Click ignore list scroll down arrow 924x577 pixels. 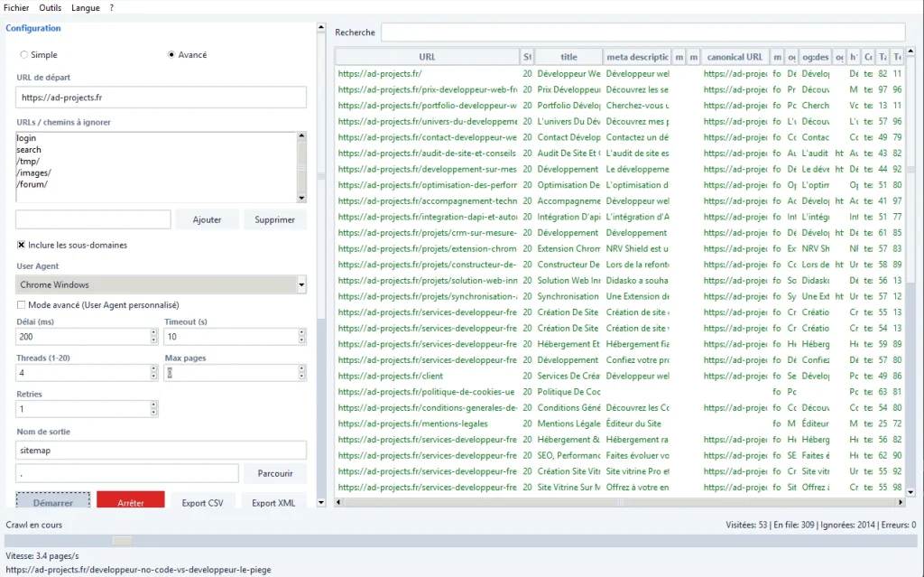coord(301,199)
